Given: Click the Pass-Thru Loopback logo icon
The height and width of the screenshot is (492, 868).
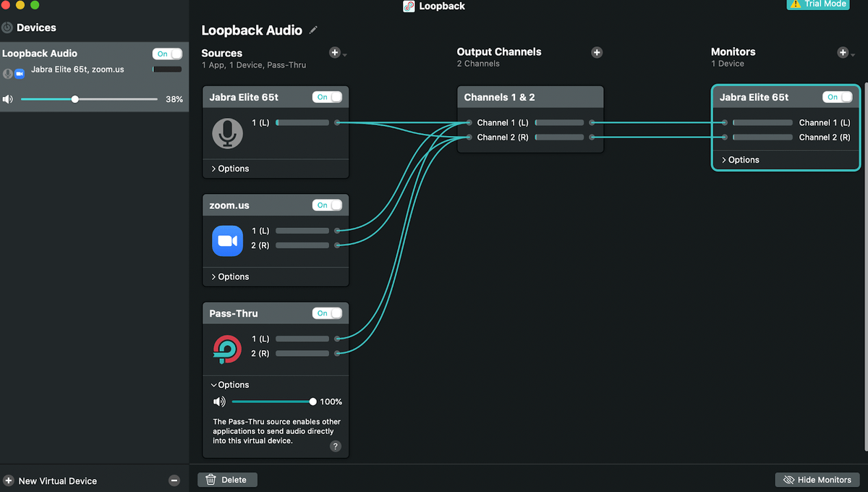Looking at the screenshot, I should (228, 349).
